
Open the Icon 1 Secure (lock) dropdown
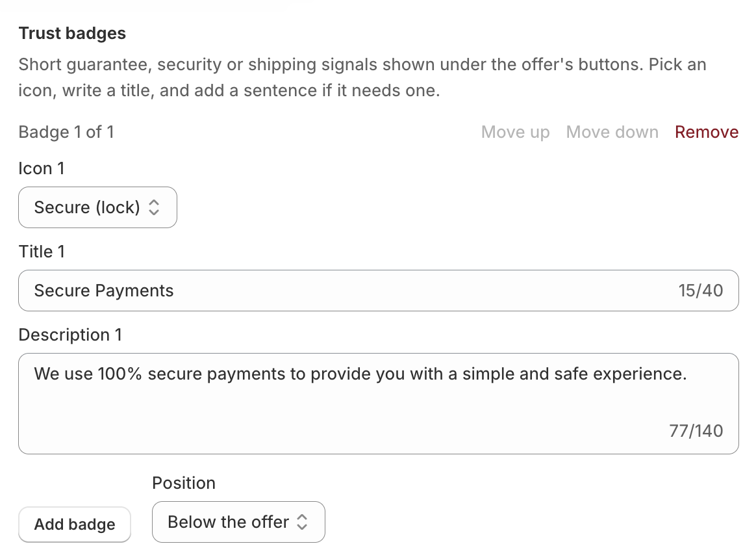(97, 207)
